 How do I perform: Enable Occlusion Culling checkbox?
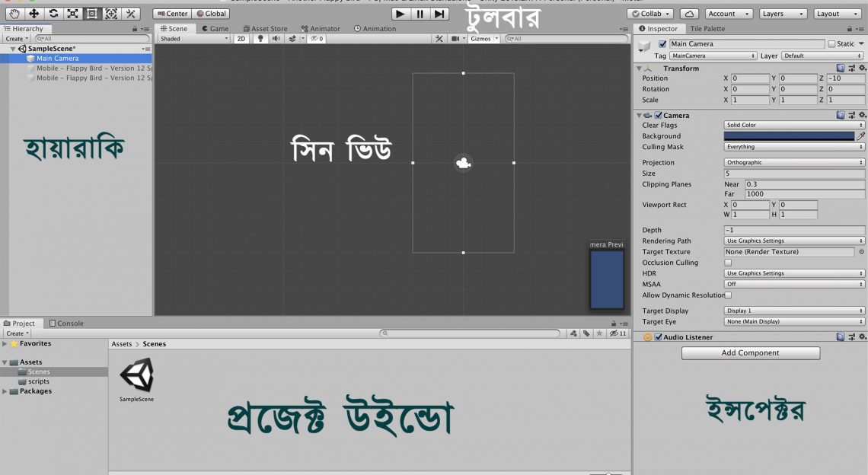tap(728, 263)
